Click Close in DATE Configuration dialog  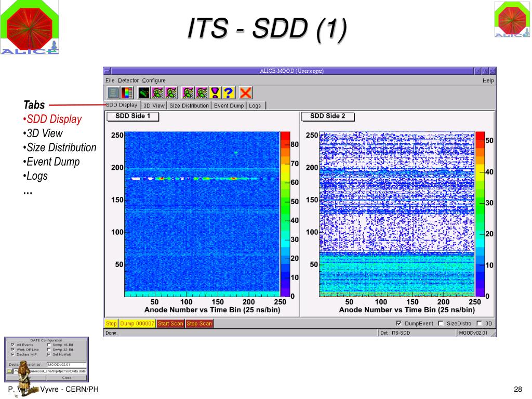click(66, 378)
